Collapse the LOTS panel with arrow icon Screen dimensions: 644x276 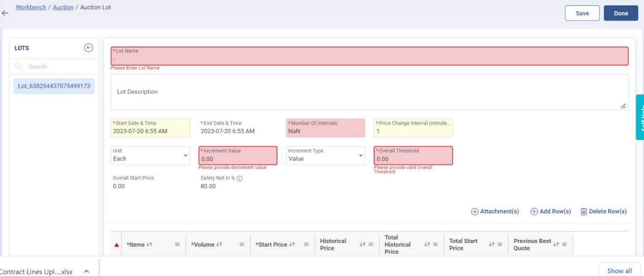[x=89, y=48]
